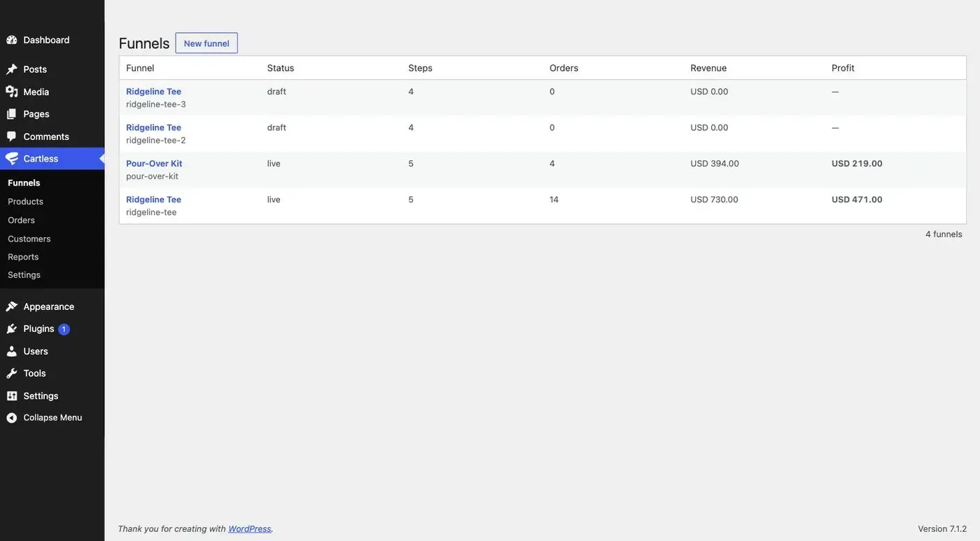
Task: Click the Pages document icon
Action: (x=12, y=114)
